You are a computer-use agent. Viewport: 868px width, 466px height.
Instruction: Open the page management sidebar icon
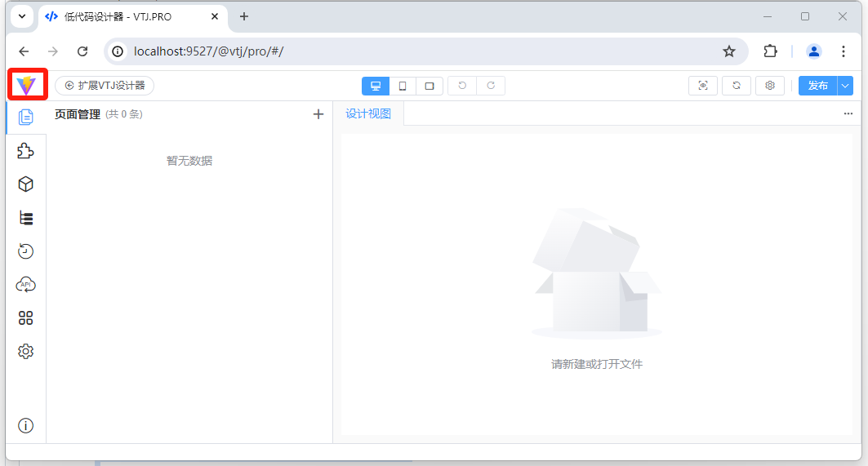click(x=26, y=118)
